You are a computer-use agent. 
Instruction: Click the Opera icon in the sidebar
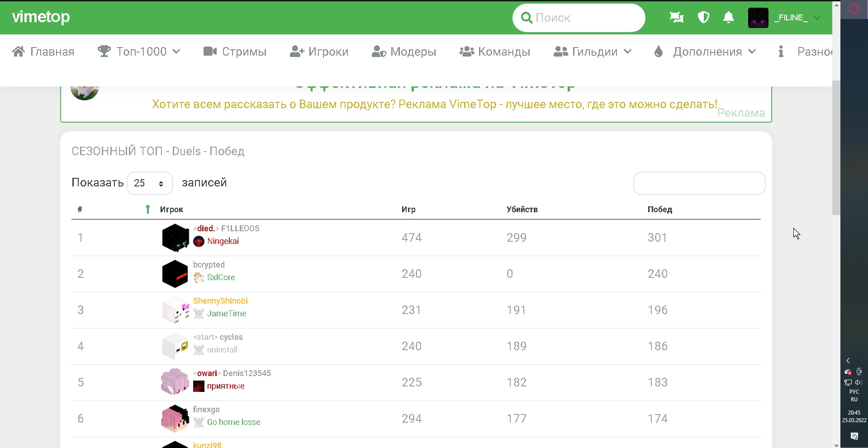pos(854,9)
